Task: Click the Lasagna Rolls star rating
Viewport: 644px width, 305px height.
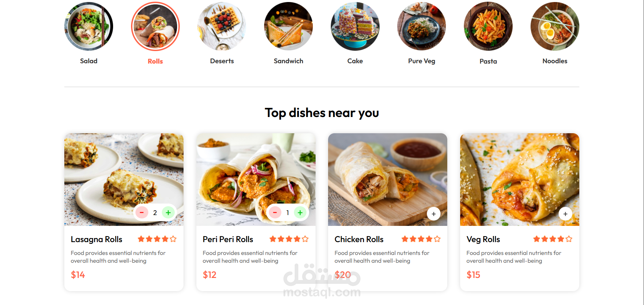Action: 157,239
